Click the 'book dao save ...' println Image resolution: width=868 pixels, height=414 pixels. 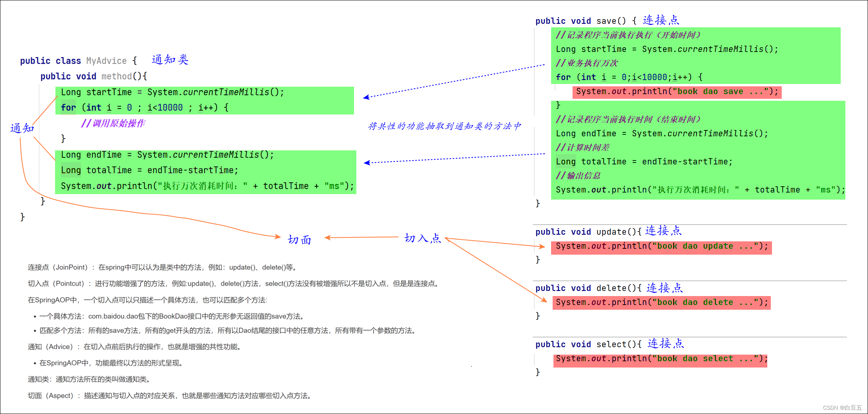(x=677, y=92)
